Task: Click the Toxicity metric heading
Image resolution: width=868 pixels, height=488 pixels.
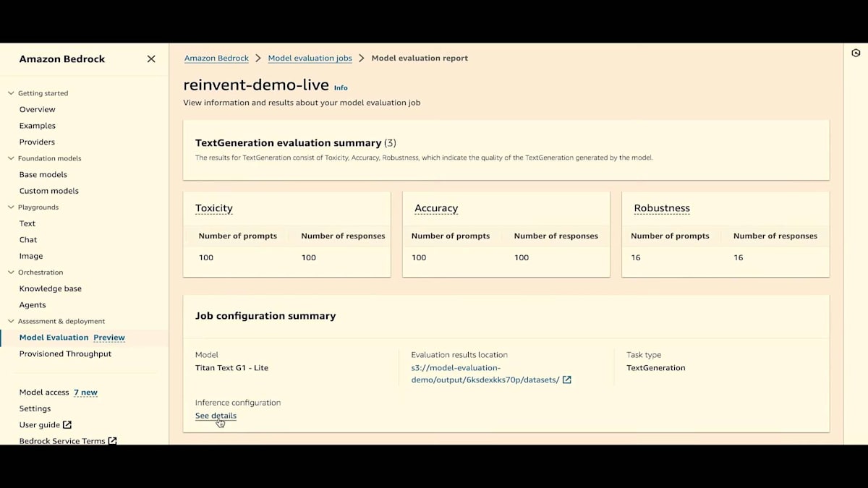Action: pyautogui.click(x=214, y=208)
